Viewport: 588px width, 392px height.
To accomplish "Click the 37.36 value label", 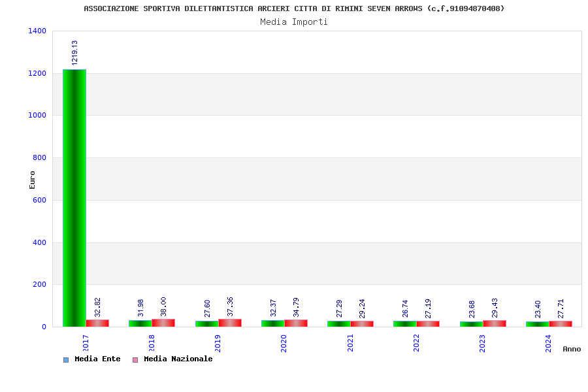I will tap(230, 306).
